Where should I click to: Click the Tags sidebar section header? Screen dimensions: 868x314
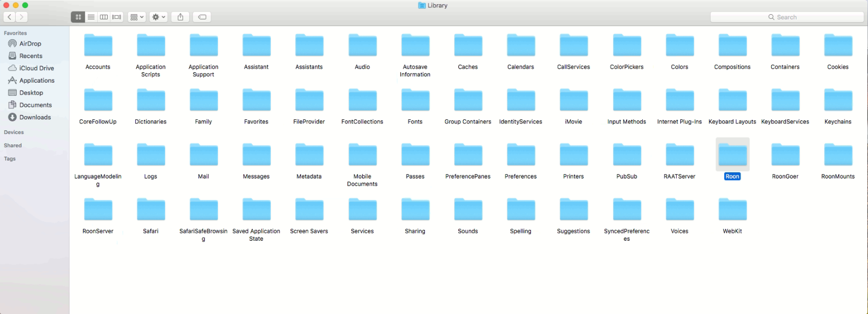10,159
